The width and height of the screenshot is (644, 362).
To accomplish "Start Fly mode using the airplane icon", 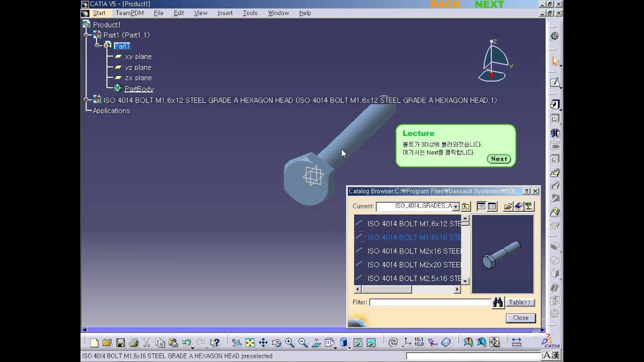I will (236, 343).
